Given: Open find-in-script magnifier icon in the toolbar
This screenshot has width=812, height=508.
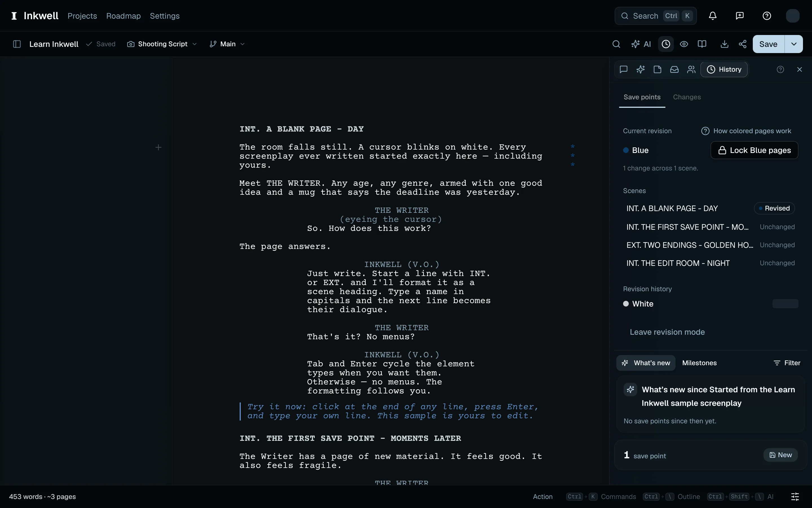Looking at the screenshot, I should pyautogui.click(x=616, y=44).
